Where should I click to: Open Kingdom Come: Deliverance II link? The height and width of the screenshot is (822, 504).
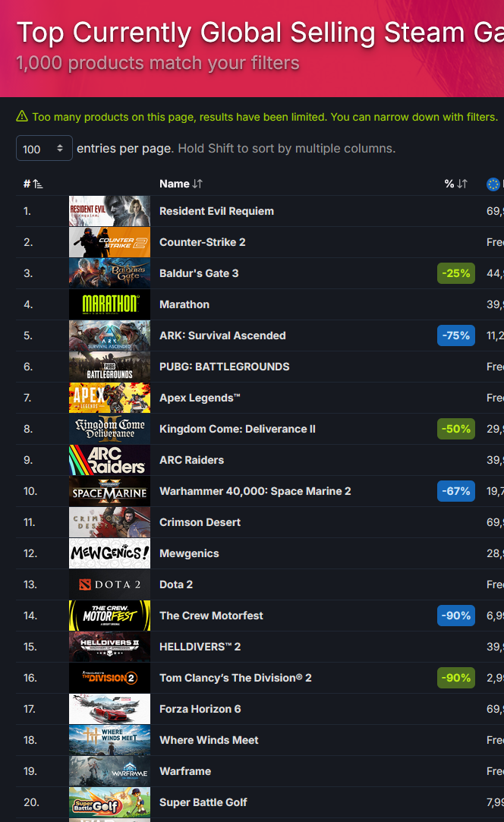click(238, 429)
